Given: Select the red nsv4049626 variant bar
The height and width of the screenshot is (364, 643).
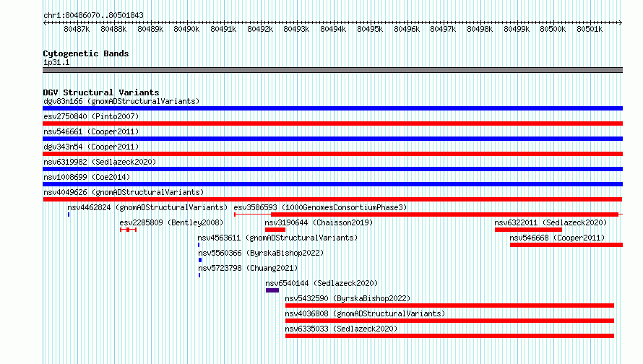Looking at the screenshot, I should [332, 199].
